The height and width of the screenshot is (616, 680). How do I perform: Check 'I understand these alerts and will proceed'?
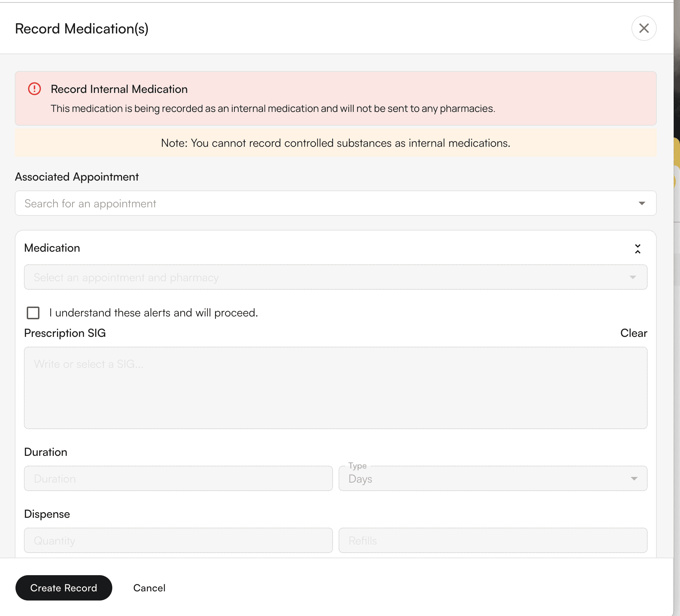(33, 313)
